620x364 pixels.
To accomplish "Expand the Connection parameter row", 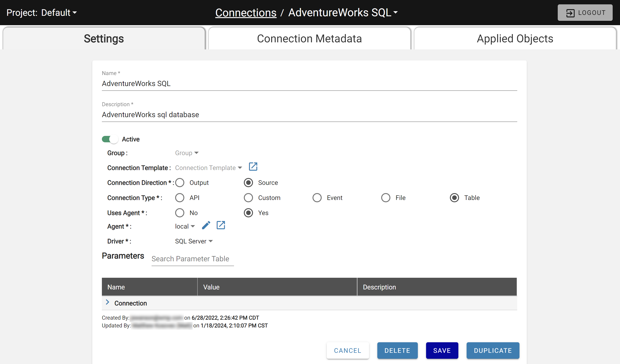I will (108, 302).
